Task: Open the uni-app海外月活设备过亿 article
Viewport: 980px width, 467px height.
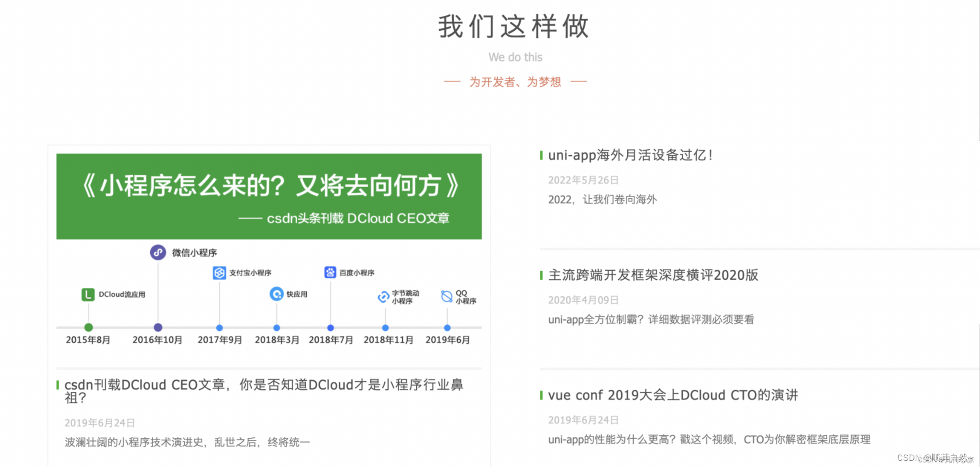Action: [x=630, y=155]
